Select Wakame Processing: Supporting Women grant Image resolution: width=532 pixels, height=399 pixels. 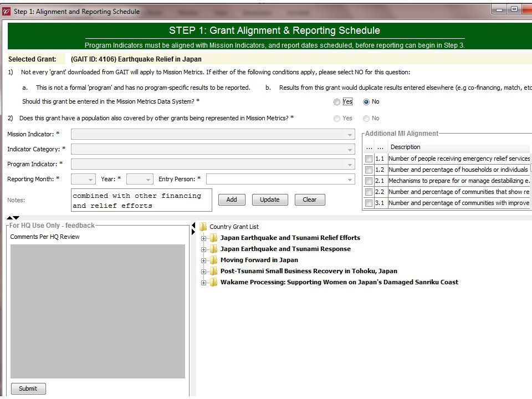pos(339,282)
